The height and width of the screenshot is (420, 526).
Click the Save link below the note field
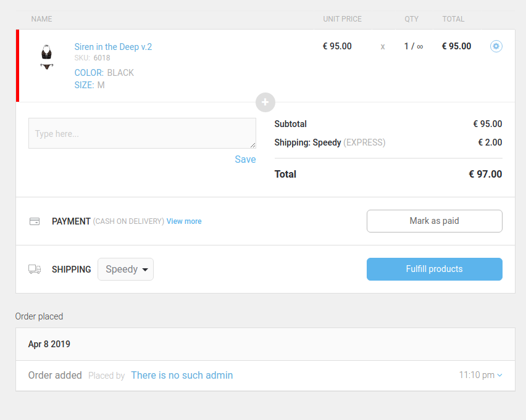245,159
